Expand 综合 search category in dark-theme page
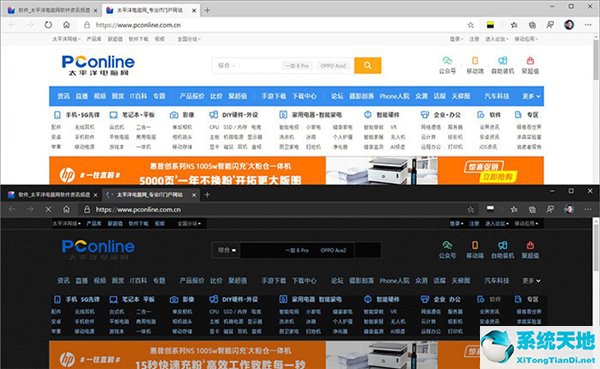Viewport: 600px width, 369px height. (227, 250)
